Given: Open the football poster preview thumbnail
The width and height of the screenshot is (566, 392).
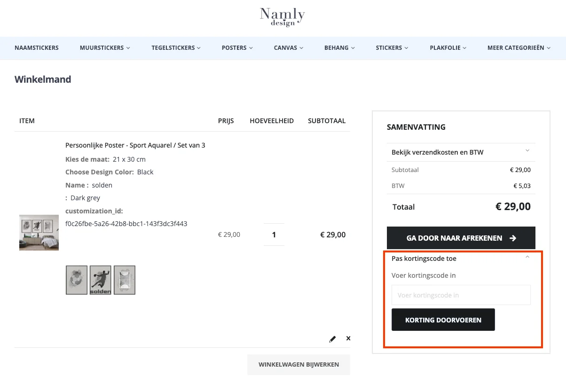Looking at the screenshot, I should 76,280.
